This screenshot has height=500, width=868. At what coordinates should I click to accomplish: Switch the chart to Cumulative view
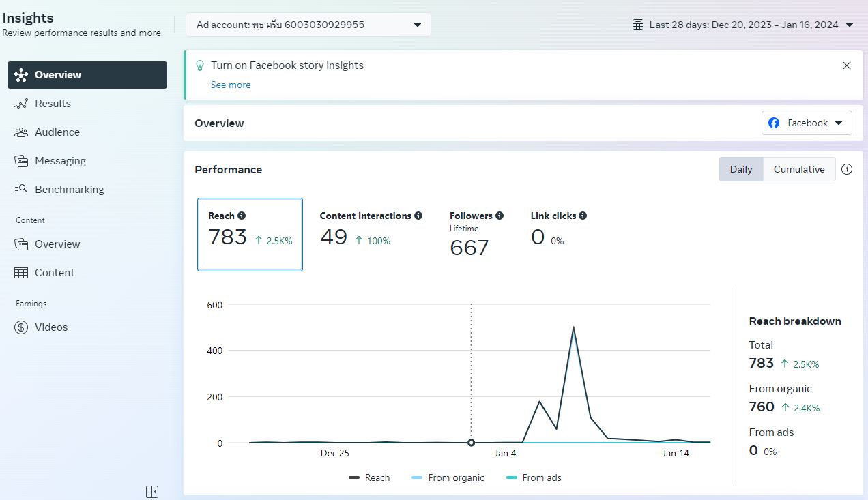tap(799, 169)
